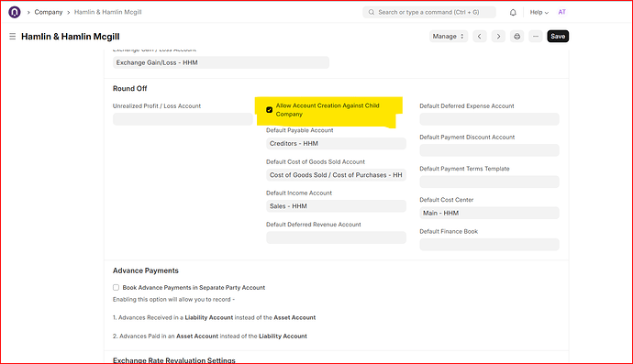
Task: Click the 'Advances Paid in an Asset Account' line
Action: point(209,336)
